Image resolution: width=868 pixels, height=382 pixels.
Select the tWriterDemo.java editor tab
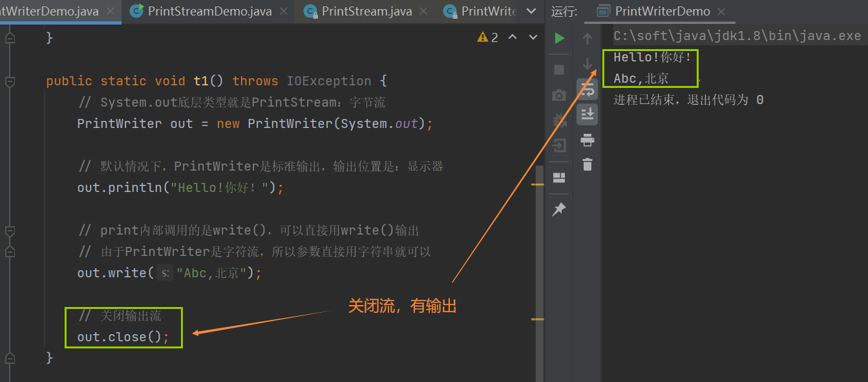50,11
